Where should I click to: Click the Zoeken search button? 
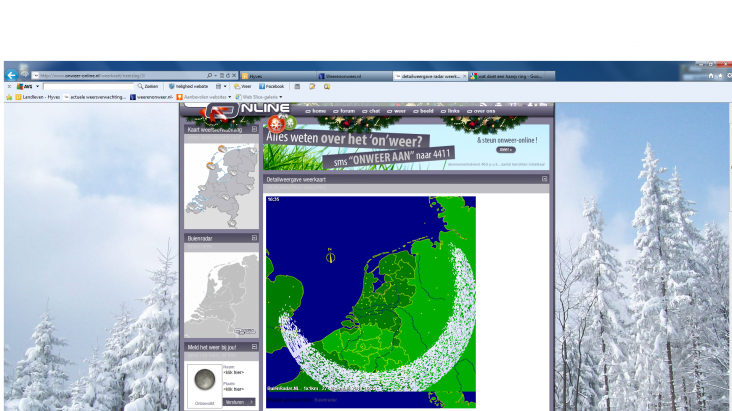click(x=148, y=86)
